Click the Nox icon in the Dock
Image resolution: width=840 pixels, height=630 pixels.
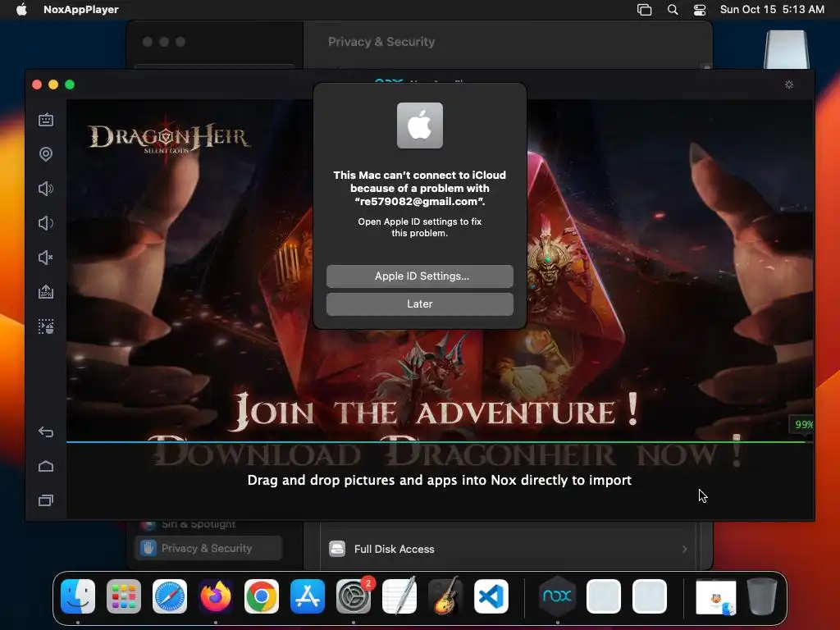557,596
